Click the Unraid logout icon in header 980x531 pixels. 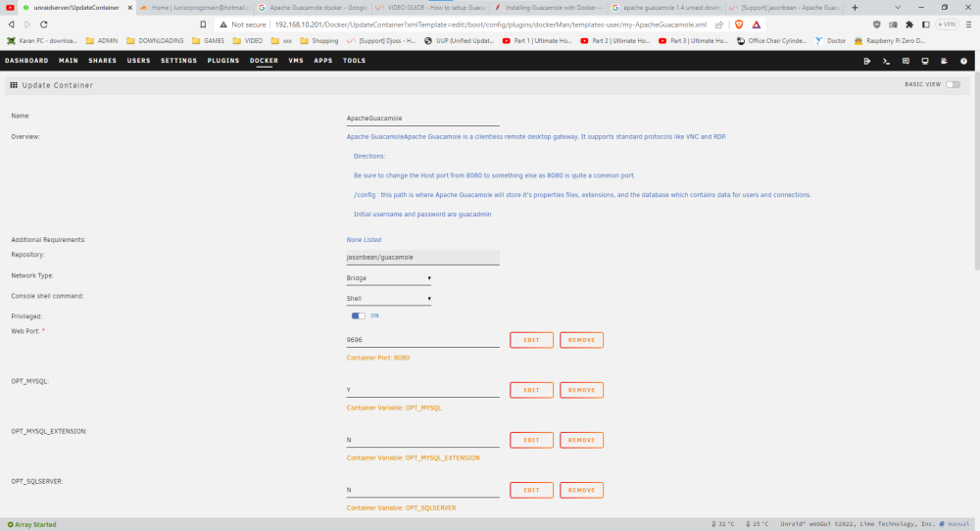[867, 61]
